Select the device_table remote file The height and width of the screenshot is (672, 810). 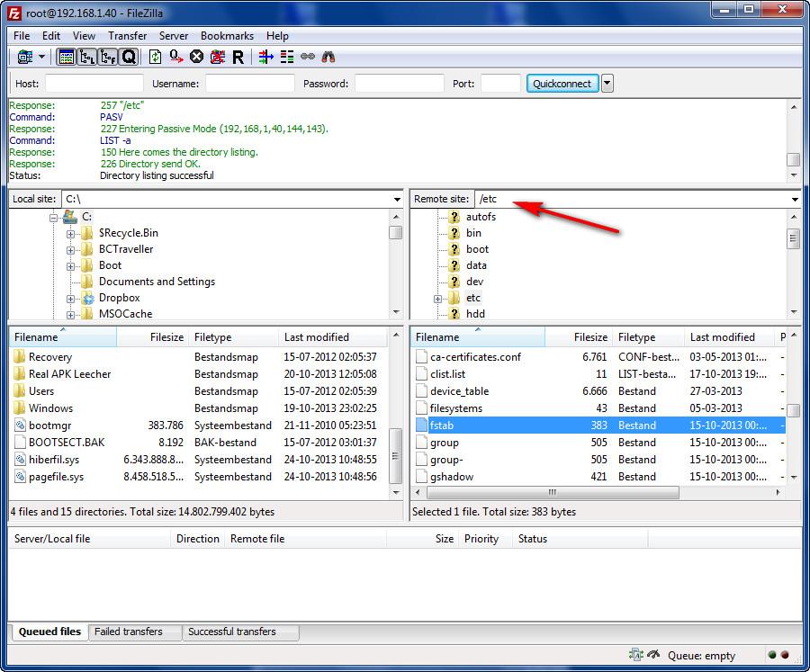tap(599, 391)
